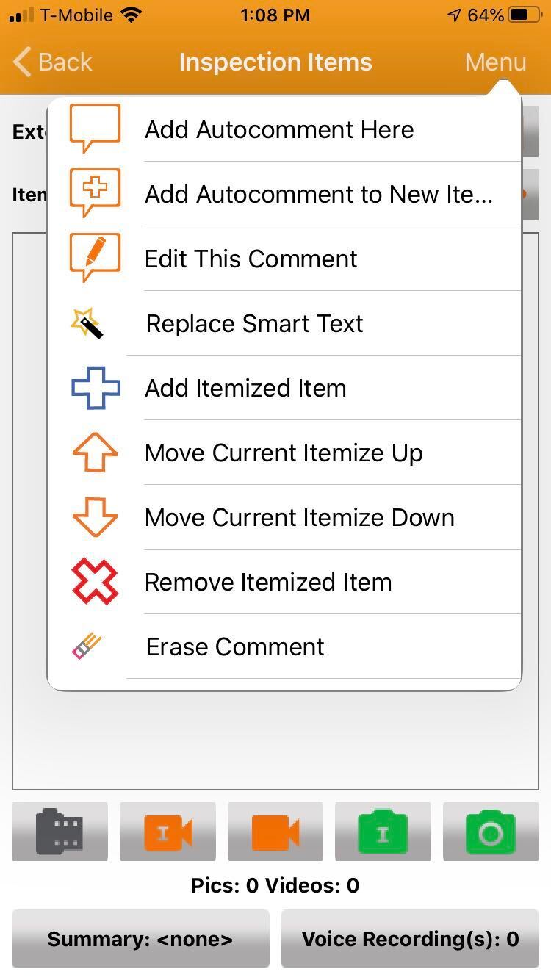Select Erase Comment menu entry

(x=235, y=646)
